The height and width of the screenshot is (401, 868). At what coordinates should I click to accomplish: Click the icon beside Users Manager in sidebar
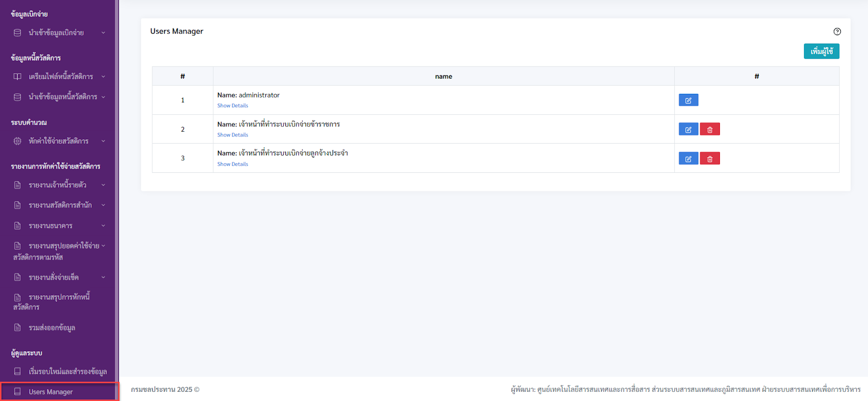[17, 391]
